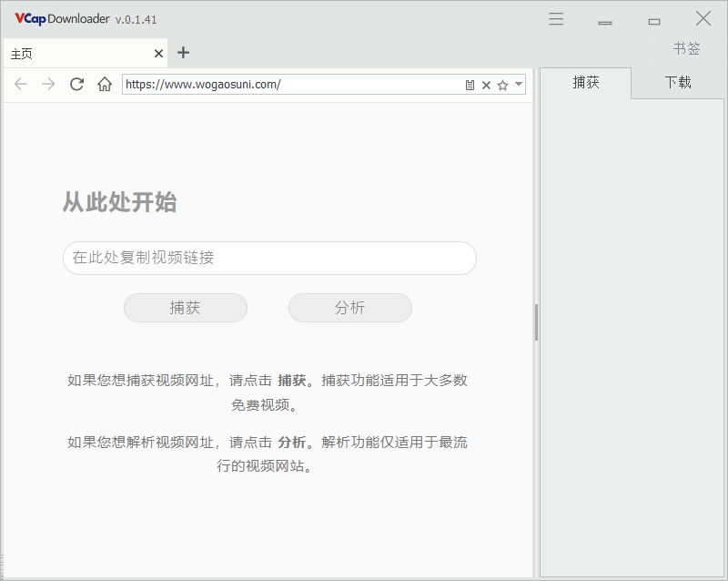
Task: Switch to the 捕获 panel tab
Action: point(586,83)
